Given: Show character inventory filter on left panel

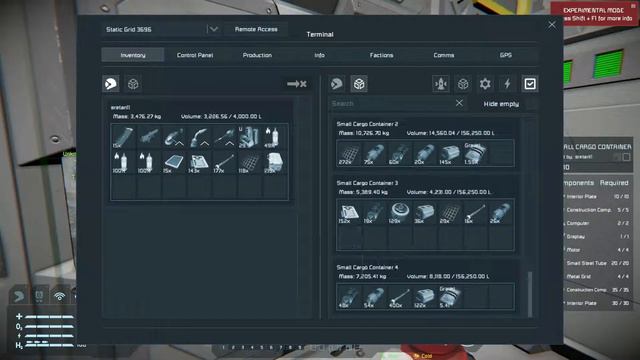Looking at the screenshot, I should click(111, 84).
